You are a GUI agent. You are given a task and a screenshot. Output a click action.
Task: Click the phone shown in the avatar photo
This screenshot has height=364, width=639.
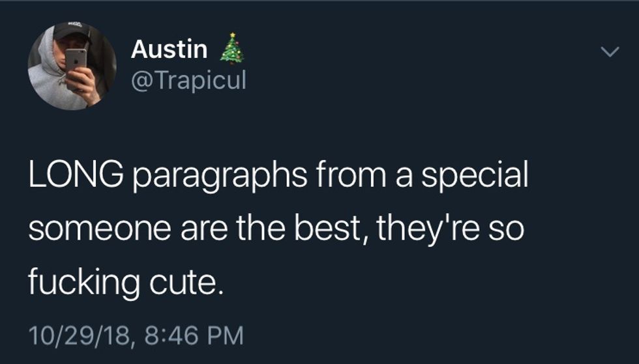point(76,65)
